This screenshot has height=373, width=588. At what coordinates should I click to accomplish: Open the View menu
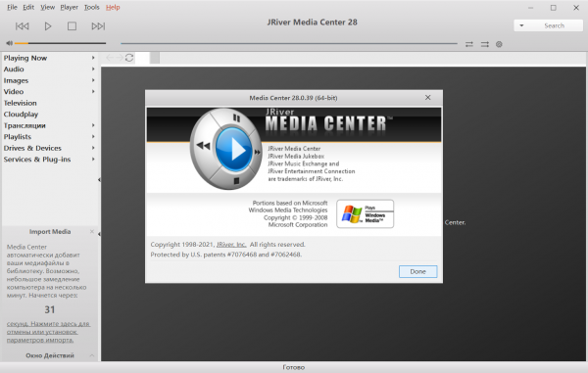[x=48, y=7]
